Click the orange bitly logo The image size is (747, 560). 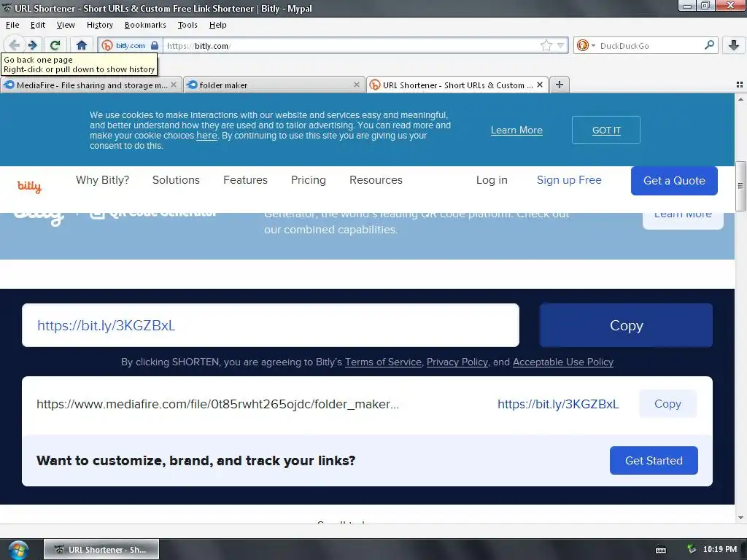[29, 186]
